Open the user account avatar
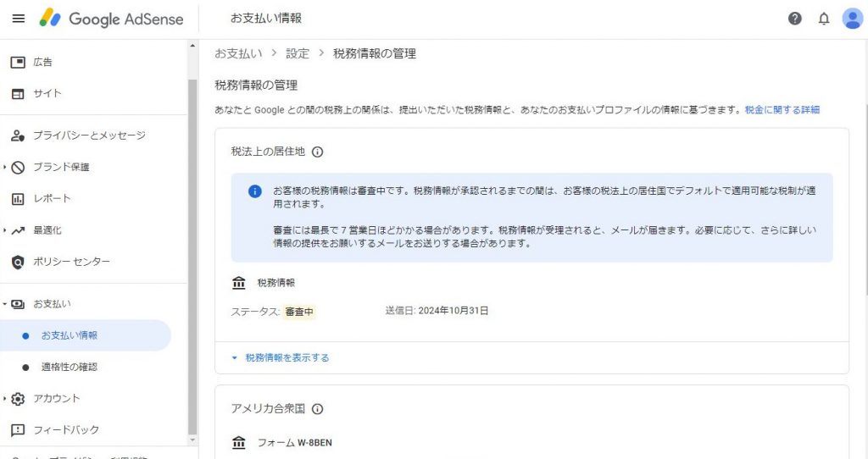Image resolution: width=868 pixels, height=459 pixels. click(853, 19)
